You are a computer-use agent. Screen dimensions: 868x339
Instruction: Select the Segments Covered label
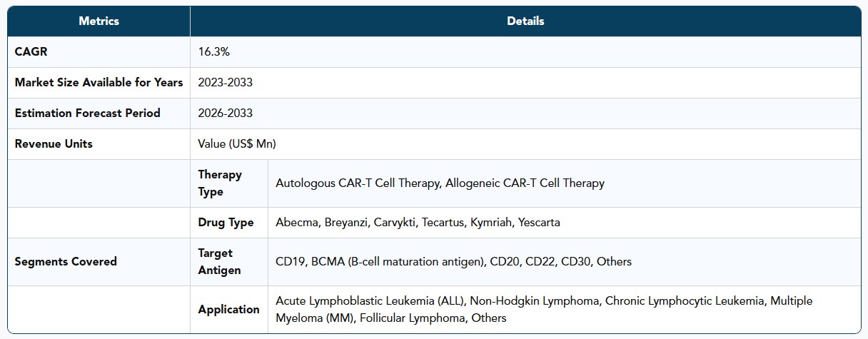(x=66, y=261)
